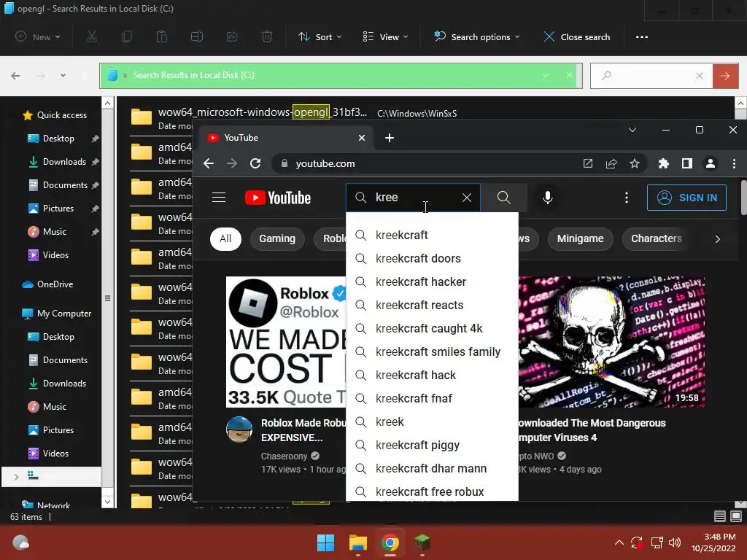
Task: Open Downloads under Quick access
Action: pyautogui.click(x=64, y=162)
